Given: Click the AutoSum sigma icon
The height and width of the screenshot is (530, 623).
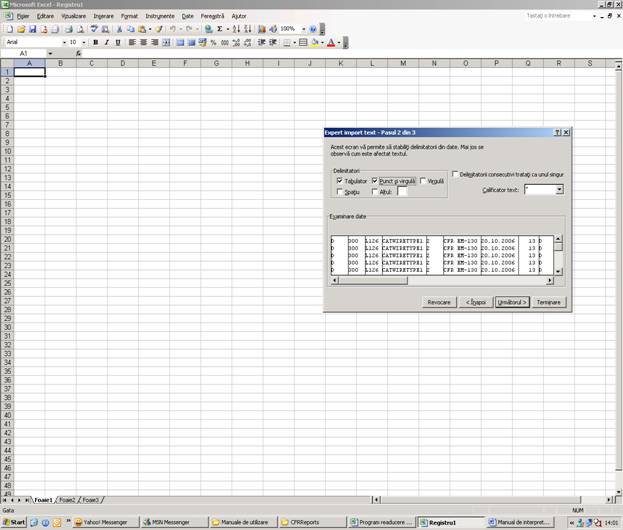Looking at the screenshot, I should pyautogui.click(x=219, y=29).
